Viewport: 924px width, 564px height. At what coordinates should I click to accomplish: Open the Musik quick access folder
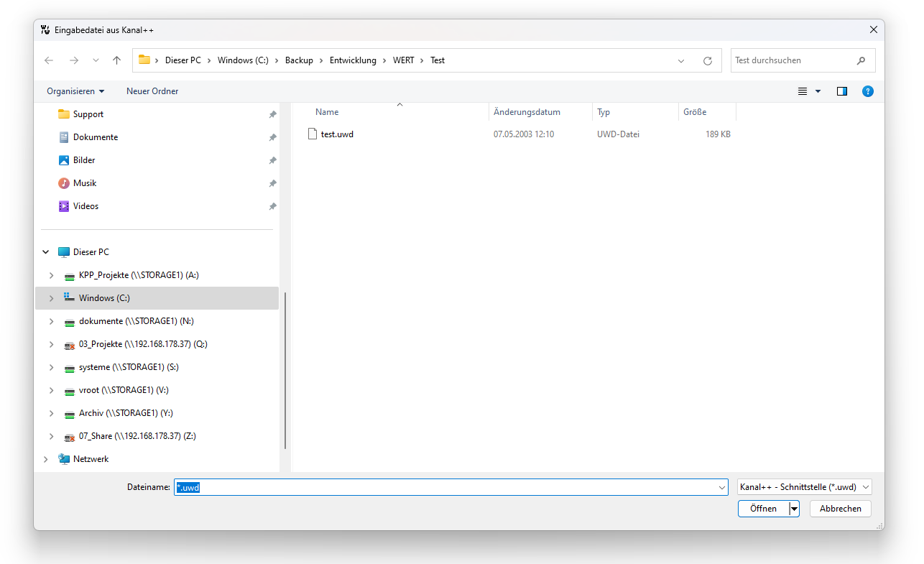click(x=84, y=183)
